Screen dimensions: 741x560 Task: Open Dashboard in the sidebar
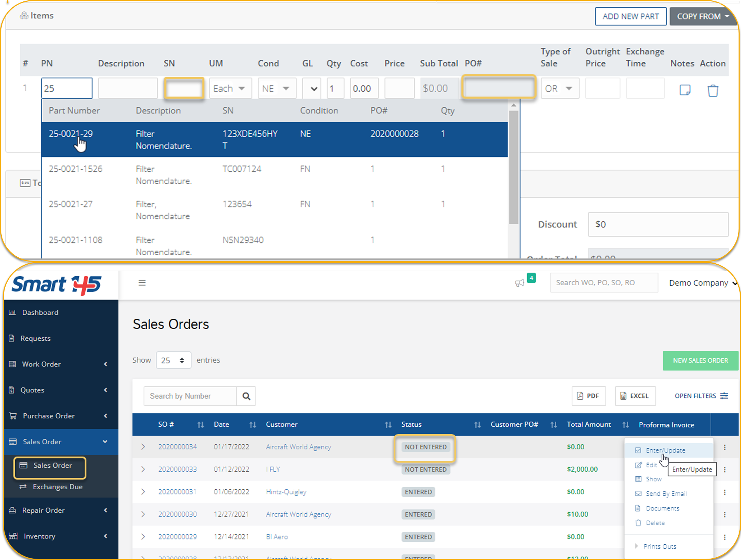(61, 312)
